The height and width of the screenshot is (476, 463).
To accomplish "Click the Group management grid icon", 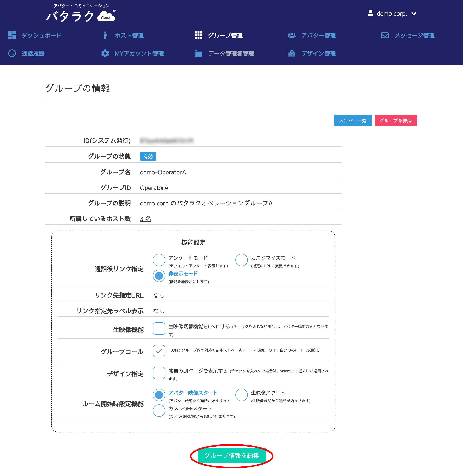I will click(198, 36).
